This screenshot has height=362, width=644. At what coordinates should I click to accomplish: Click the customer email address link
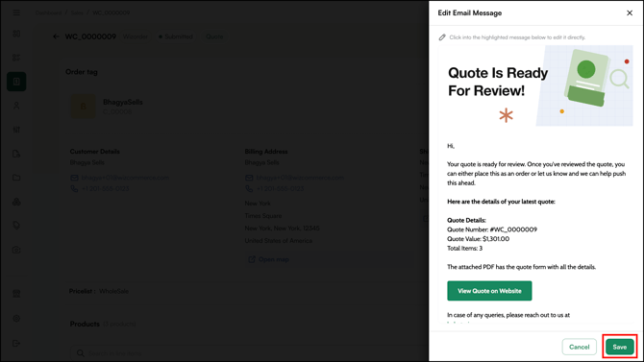tap(125, 178)
